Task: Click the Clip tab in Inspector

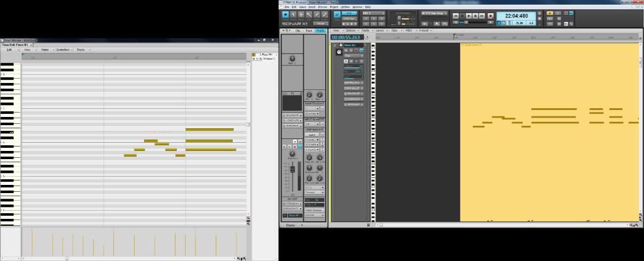Action: [x=297, y=30]
